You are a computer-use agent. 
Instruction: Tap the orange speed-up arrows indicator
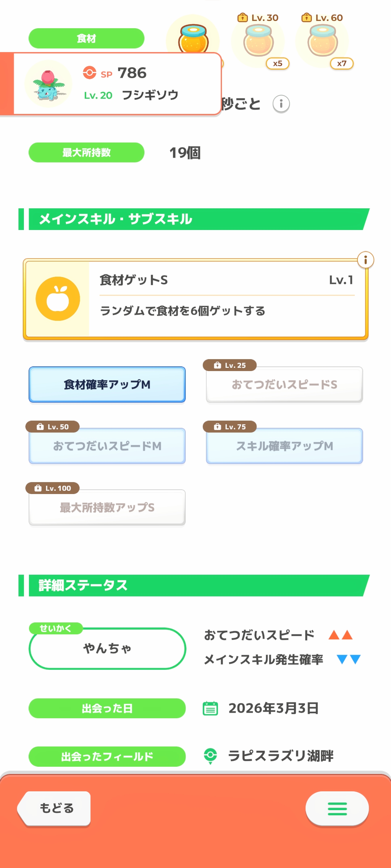pos(340,635)
